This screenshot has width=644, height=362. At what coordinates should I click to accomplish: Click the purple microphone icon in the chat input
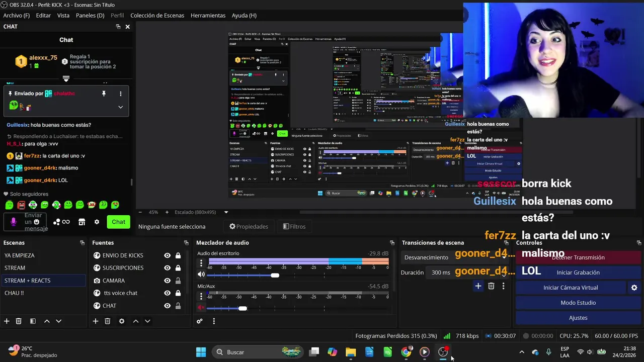(x=14, y=222)
